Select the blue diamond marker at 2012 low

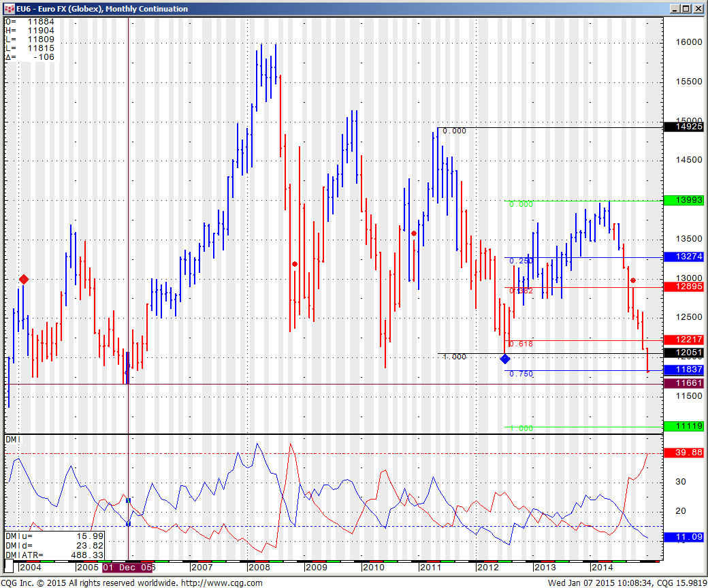click(505, 359)
